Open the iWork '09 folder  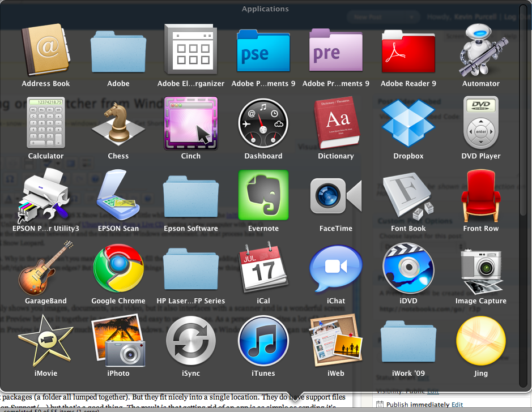point(408,342)
